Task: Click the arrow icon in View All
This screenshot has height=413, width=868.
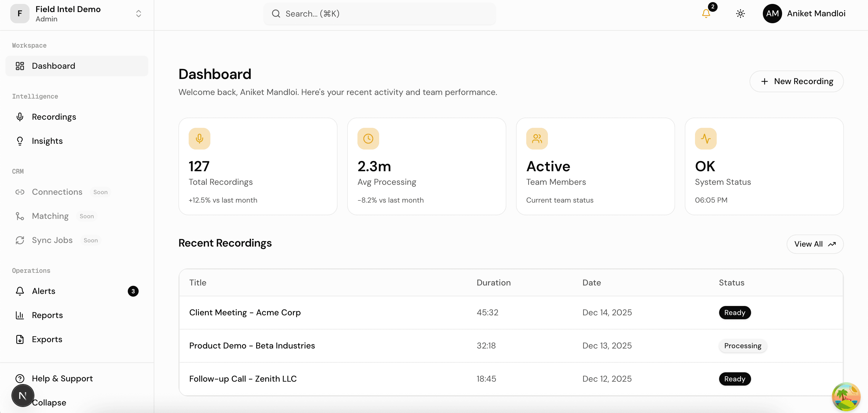Action: click(x=832, y=244)
